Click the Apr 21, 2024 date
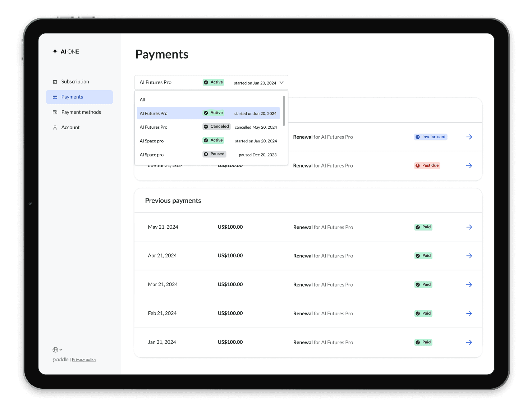532x407 pixels. pyautogui.click(x=162, y=256)
